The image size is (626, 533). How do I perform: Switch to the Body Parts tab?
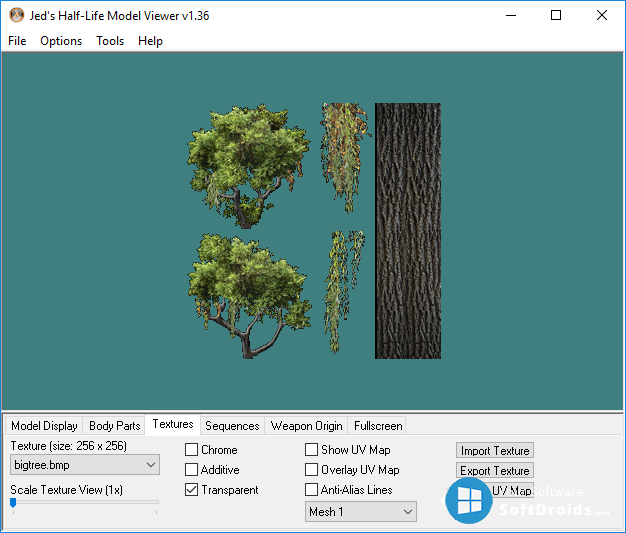click(x=115, y=426)
